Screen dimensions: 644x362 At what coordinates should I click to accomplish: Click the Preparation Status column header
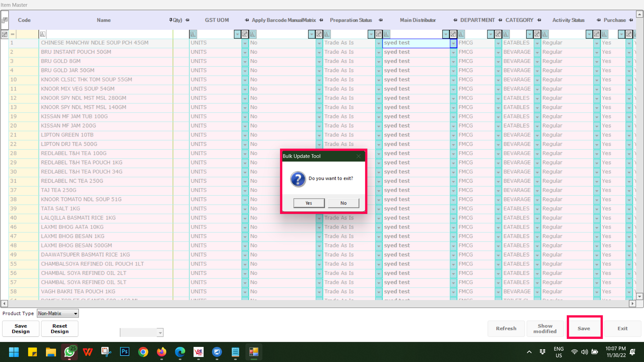coord(351,20)
